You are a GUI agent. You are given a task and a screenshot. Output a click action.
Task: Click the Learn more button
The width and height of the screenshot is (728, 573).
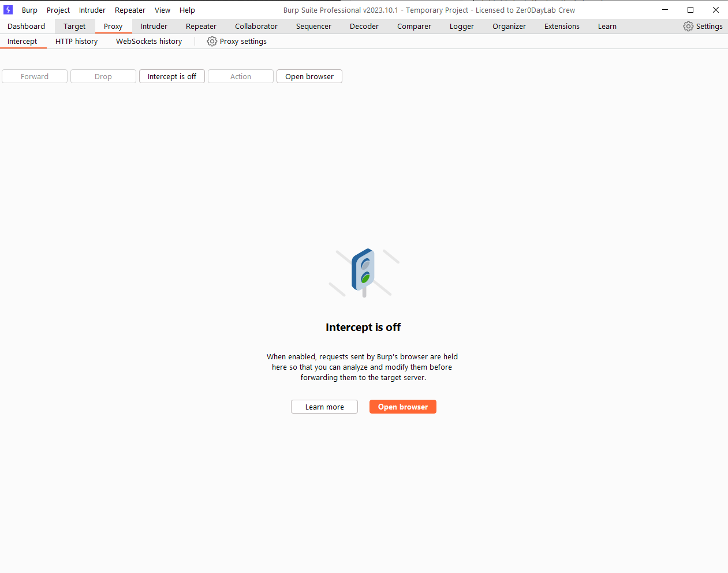[324, 407]
